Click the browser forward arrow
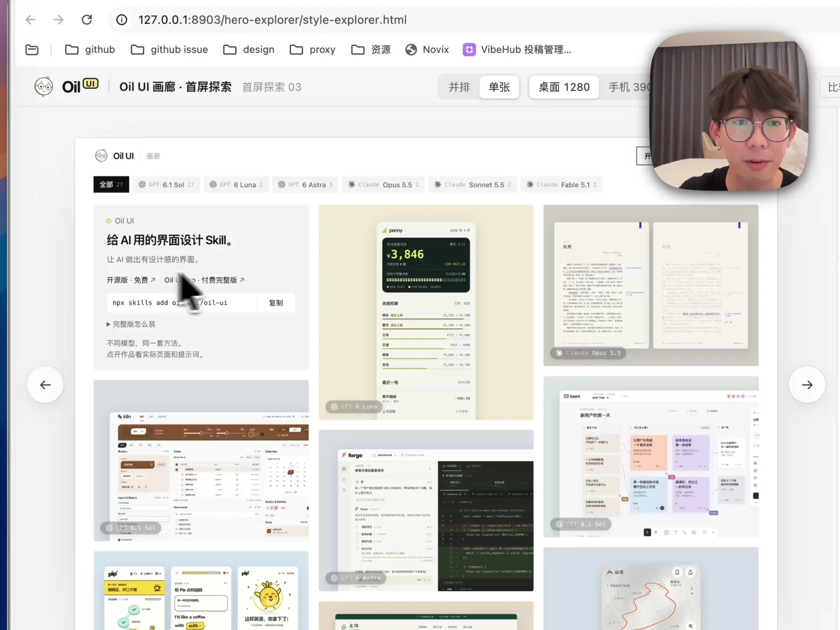Screen dimensions: 840x630 (58, 20)
